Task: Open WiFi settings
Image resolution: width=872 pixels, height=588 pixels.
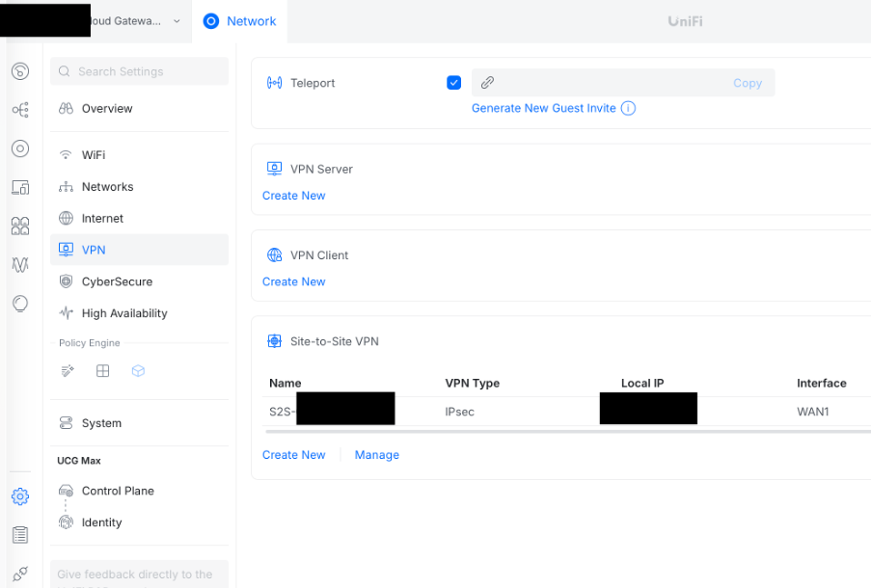Action: point(139,155)
